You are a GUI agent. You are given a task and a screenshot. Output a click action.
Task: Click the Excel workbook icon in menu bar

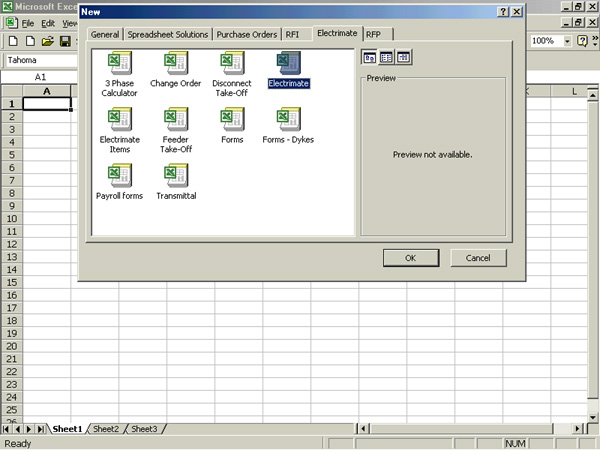point(11,23)
